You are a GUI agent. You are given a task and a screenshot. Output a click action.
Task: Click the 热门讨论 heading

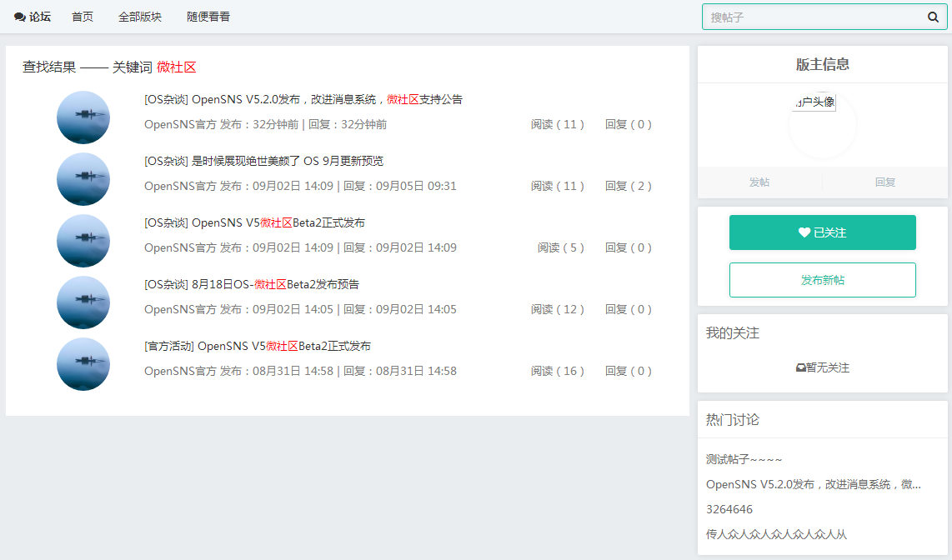pos(732,420)
